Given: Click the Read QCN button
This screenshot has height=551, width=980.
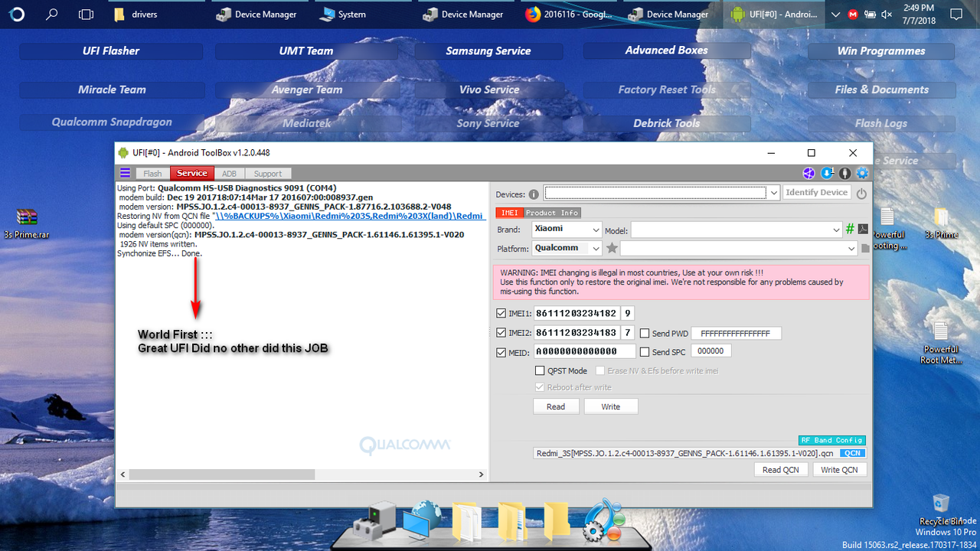Looking at the screenshot, I should [x=781, y=469].
